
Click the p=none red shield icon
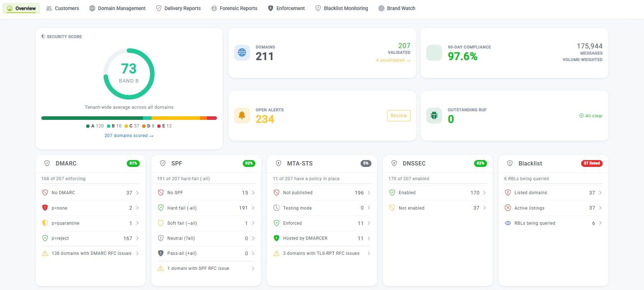(x=45, y=208)
